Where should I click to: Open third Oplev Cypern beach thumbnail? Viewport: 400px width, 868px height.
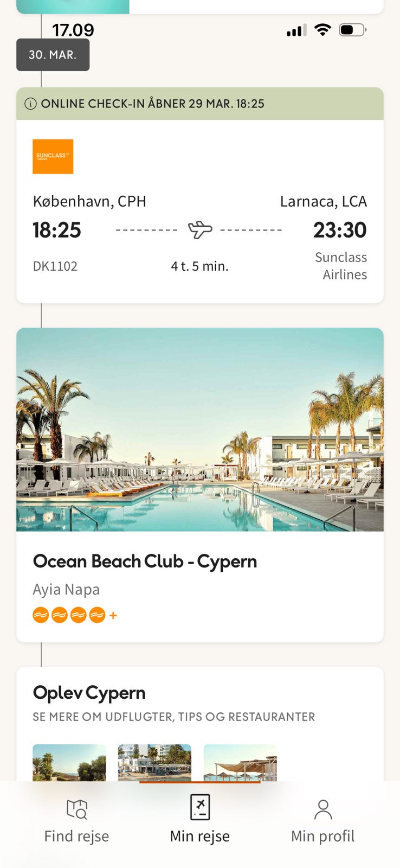(x=240, y=762)
